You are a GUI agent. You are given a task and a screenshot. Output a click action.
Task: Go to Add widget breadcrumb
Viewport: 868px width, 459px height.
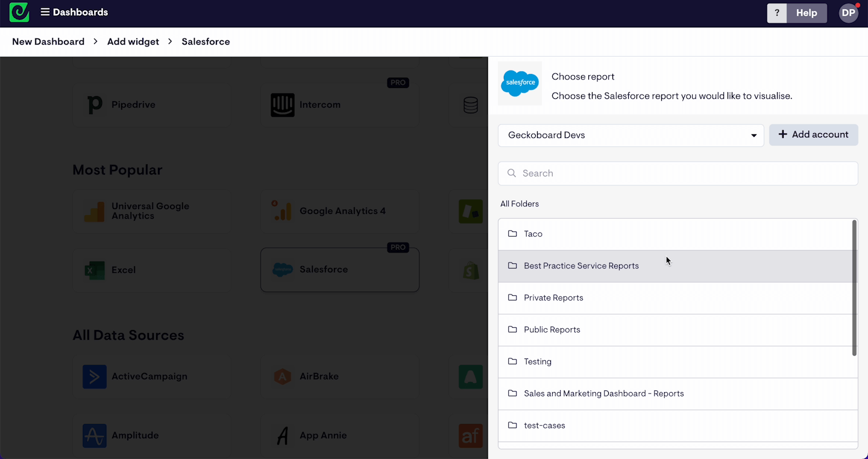coord(133,42)
